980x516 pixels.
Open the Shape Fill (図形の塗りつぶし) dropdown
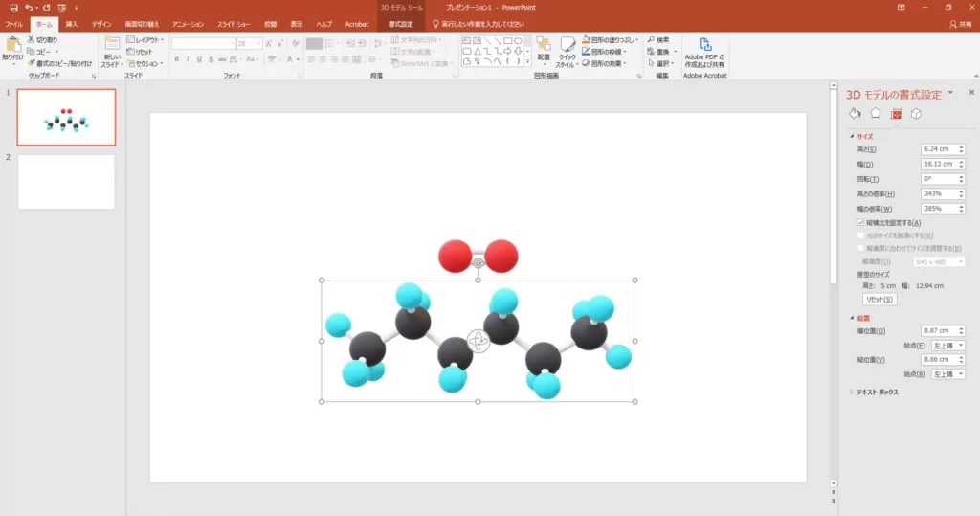click(612, 40)
